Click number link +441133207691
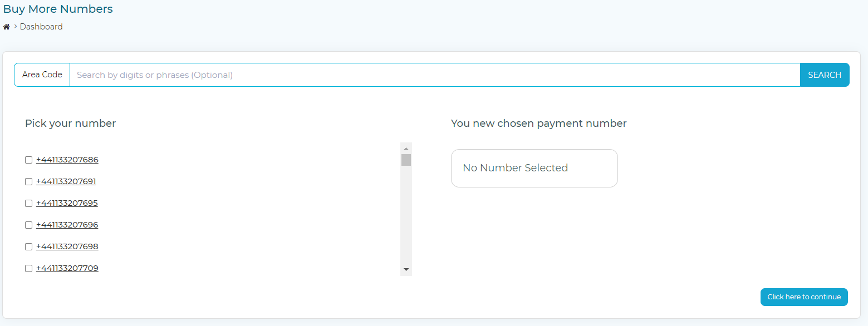 coord(66,181)
